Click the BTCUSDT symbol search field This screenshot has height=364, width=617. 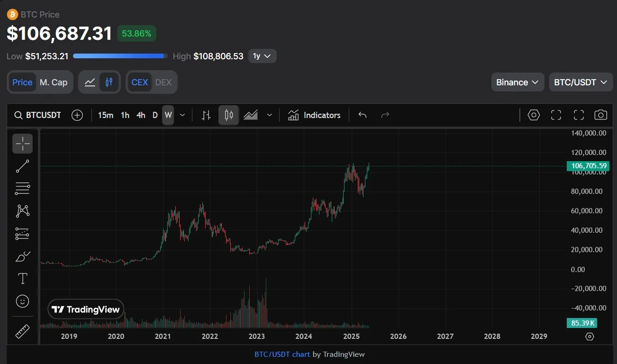(x=38, y=115)
